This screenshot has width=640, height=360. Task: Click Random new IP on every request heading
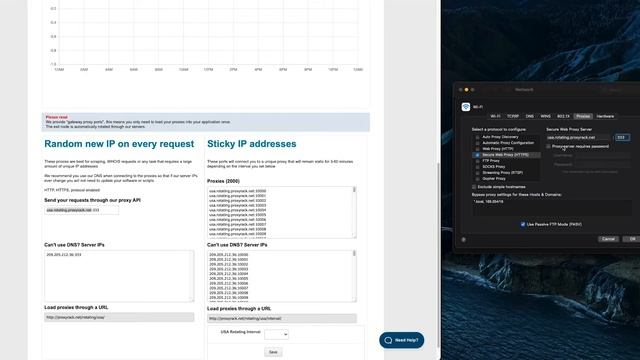click(x=119, y=144)
